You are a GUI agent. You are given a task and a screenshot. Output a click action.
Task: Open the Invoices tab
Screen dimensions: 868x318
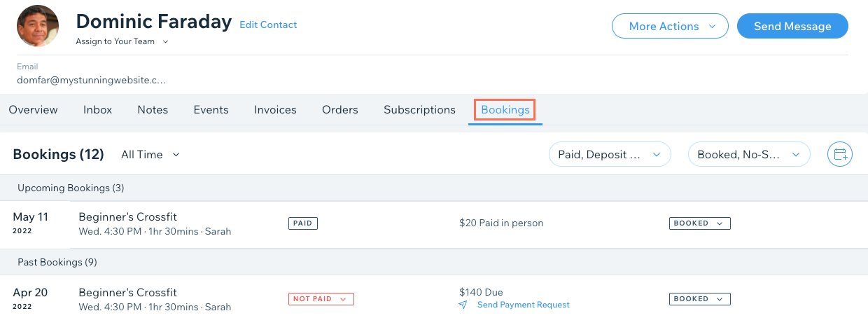(x=275, y=110)
